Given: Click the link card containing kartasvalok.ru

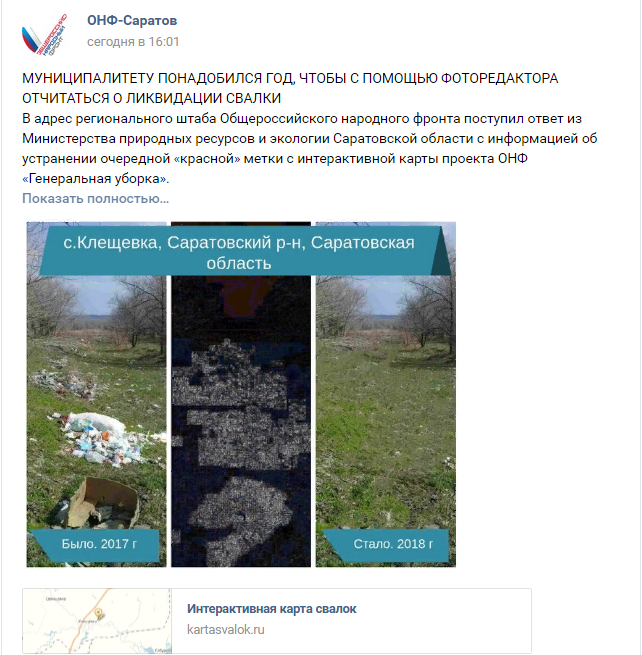Looking at the screenshot, I should point(277,621).
